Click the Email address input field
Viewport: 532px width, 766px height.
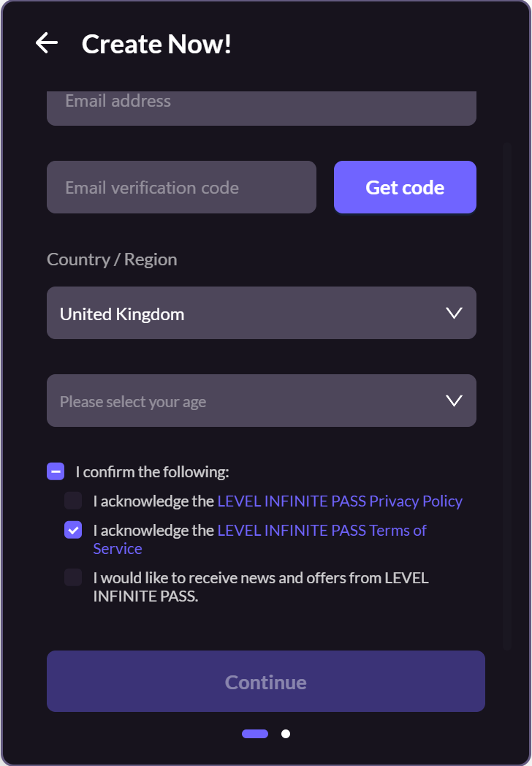coord(261,106)
